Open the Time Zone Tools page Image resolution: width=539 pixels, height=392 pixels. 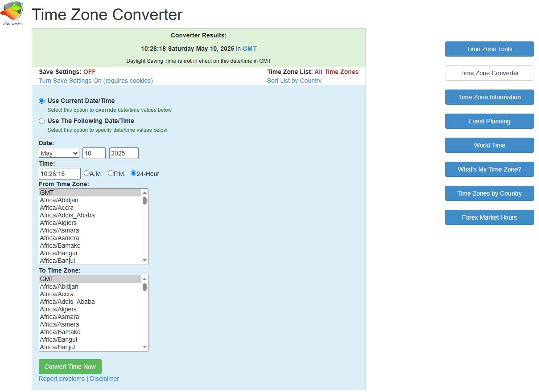click(489, 49)
